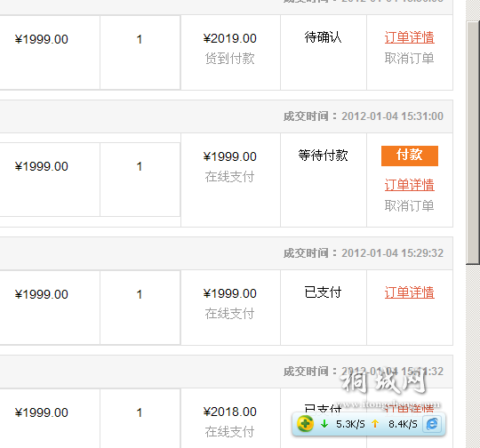Open 订单详情 for the 待确认 order
480x448 pixels.
tap(409, 37)
